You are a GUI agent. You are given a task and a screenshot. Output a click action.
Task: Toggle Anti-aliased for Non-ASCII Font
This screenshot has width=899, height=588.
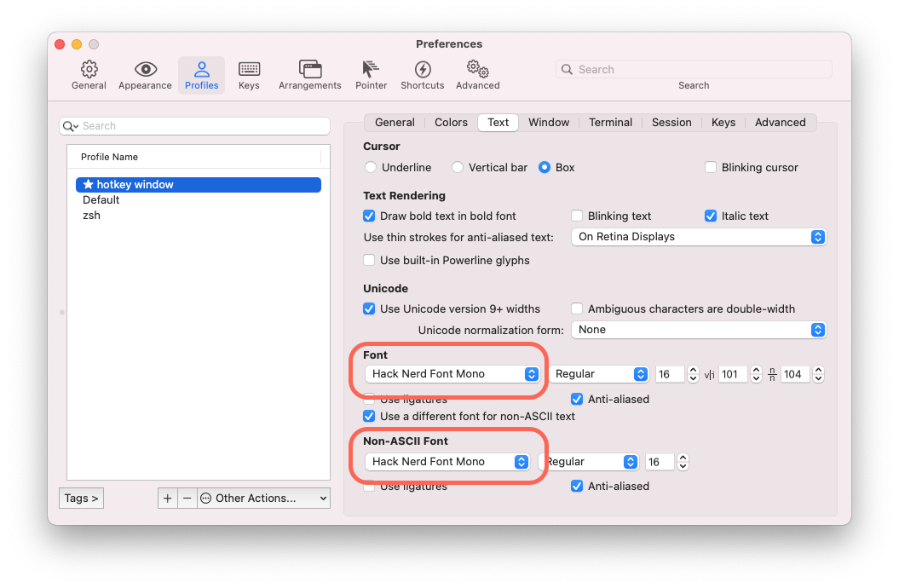[577, 487]
